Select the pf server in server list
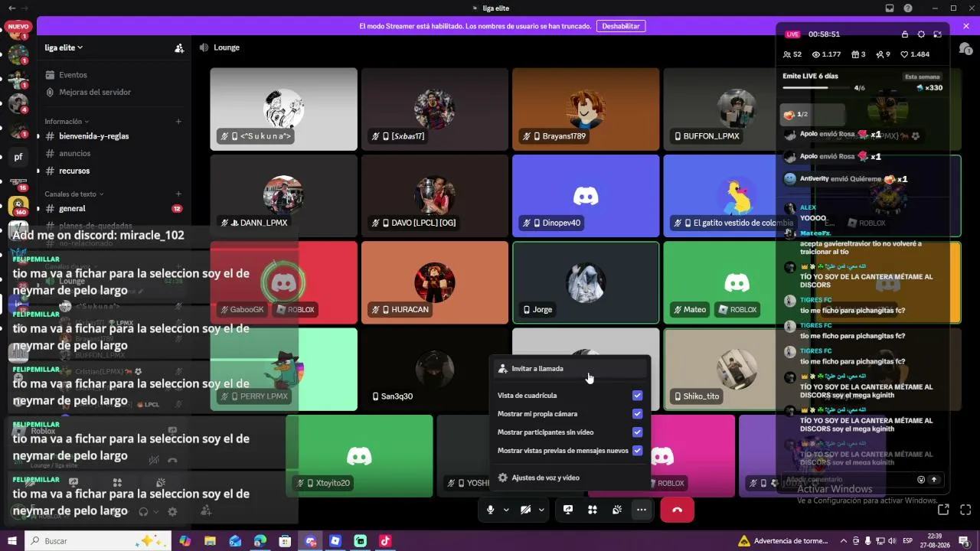This screenshot has height=551, width=980. click(x=18, y=157)
